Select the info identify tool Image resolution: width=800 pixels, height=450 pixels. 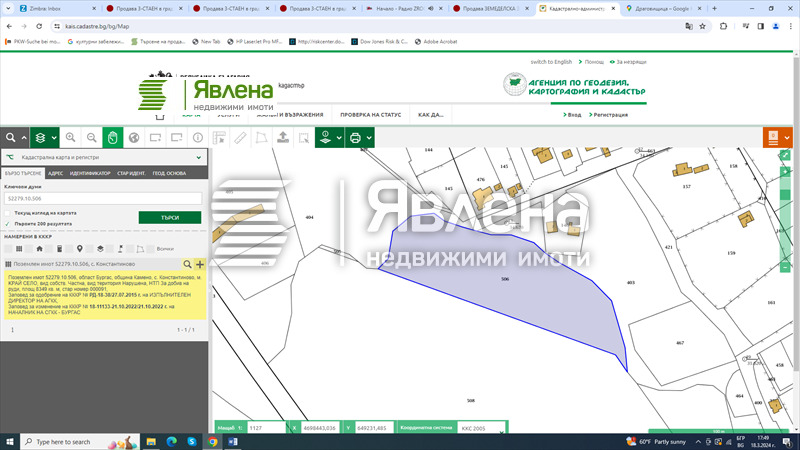197,137
